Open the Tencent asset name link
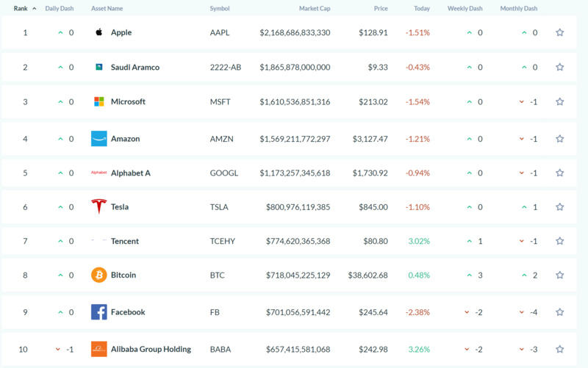Screen dimensions: 588x368 tap(124, 241)
